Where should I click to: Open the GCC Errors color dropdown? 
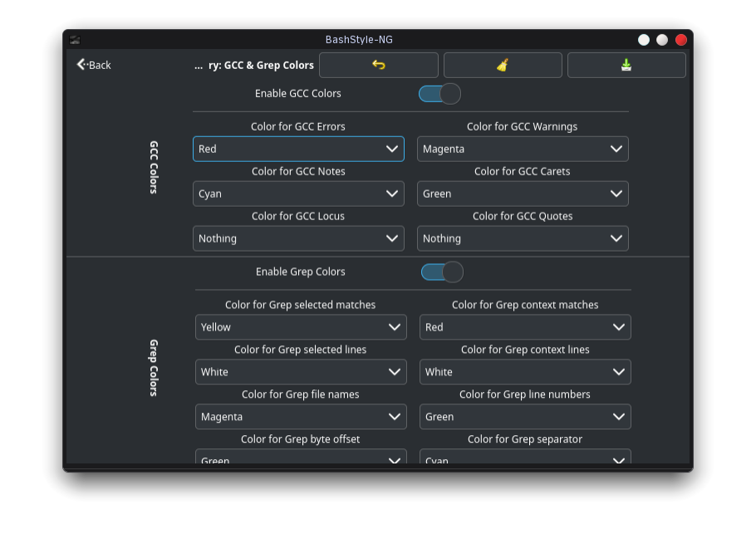[x=298, y=149]
